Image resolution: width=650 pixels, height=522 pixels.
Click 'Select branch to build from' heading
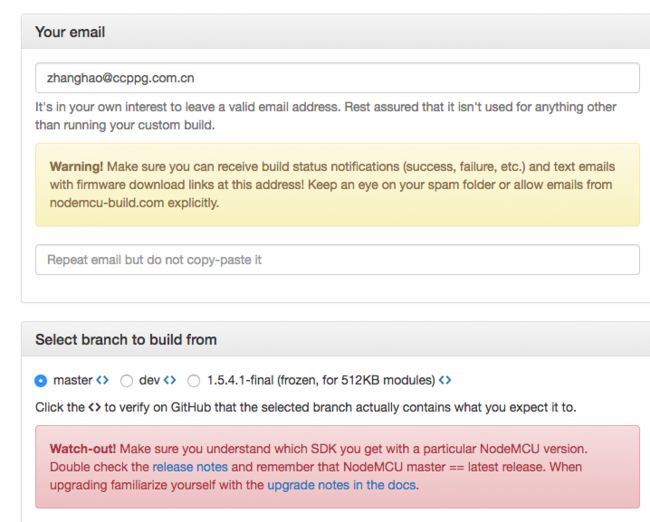[x=126, y=340]
